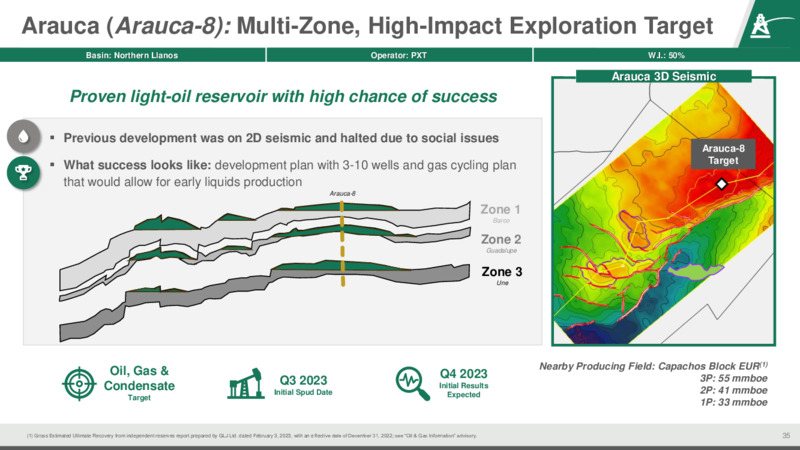Select the Arauca 3D Seismic title

[x=664, y=77]
